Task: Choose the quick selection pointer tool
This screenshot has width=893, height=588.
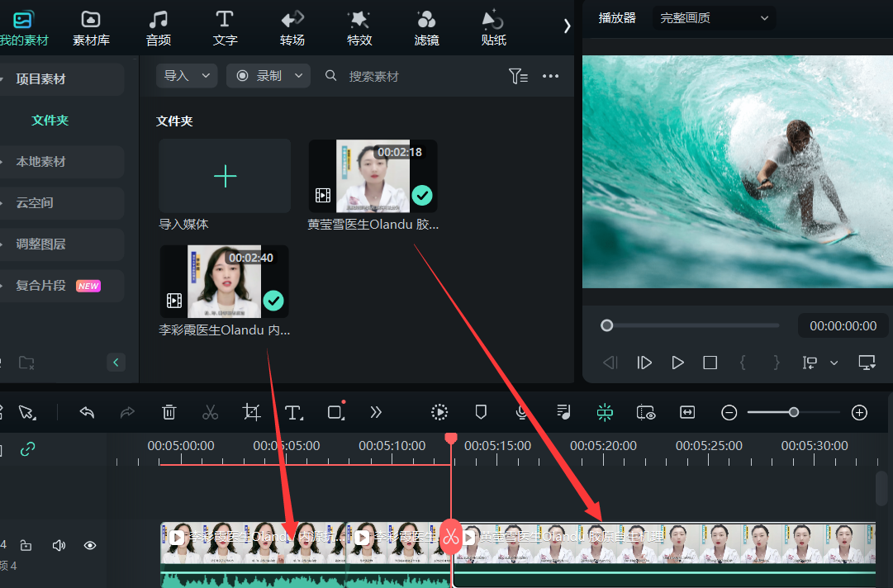Action: (x=26, y=412)
